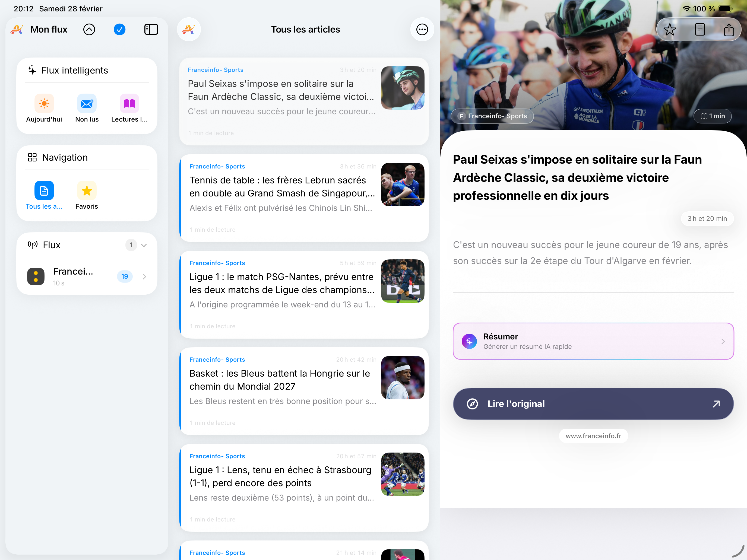
Task: Tap the Flux count badge showing 1
Action: click(x=131, y=245)
